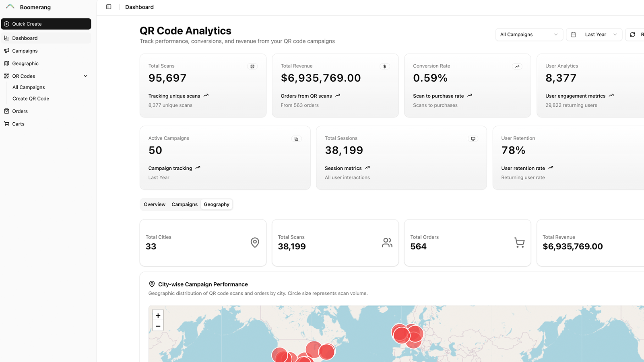
Task: Click the shopping cart icon on Total Orders card
Action: pyautogui.click(x=519, y=243)
